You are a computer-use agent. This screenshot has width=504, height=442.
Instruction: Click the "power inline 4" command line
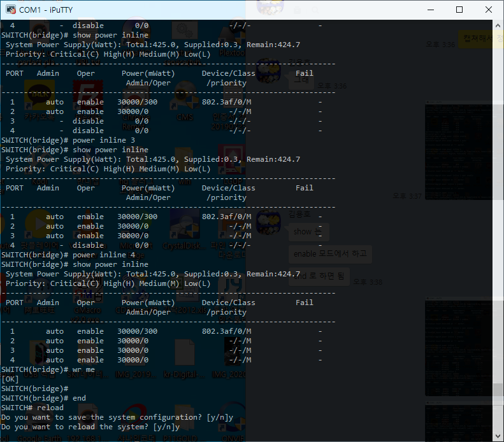[68, 255]
